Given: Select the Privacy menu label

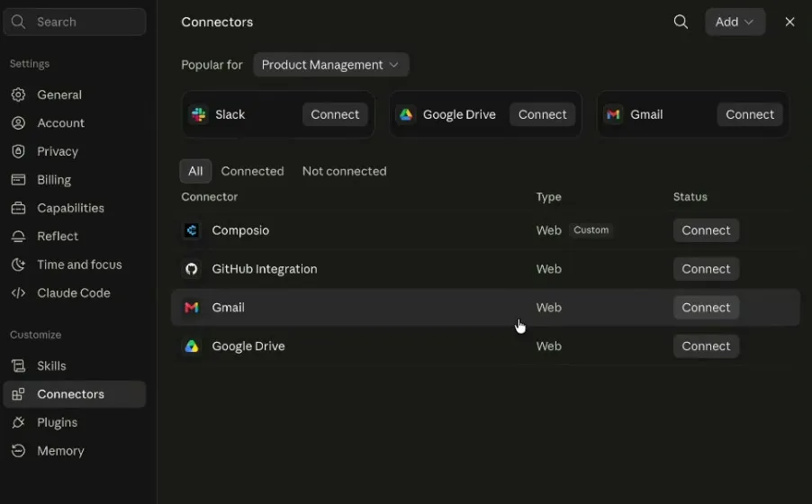Looking at the screenshot, I should (x=58, y=151).
